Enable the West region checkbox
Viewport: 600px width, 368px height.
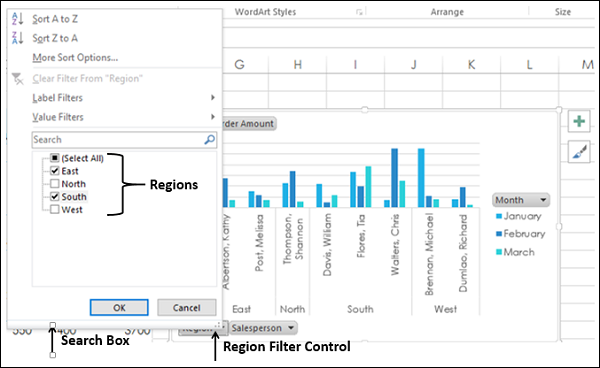click(x=55, y=209)
